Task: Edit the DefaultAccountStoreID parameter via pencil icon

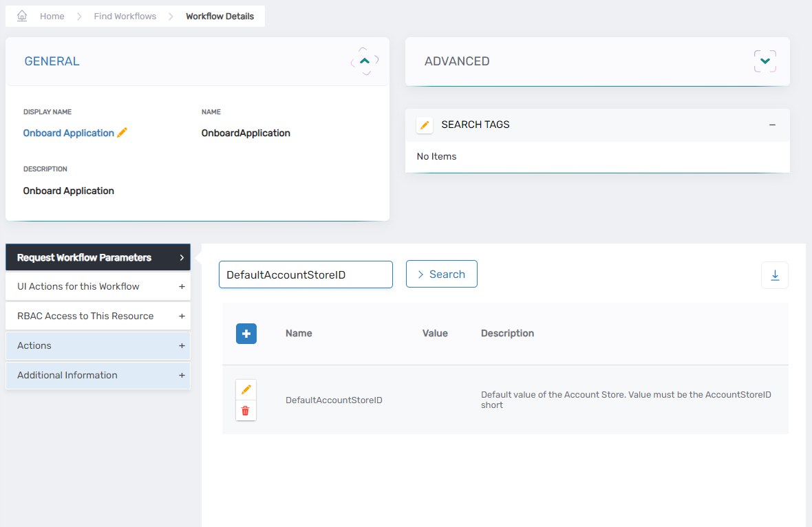Action: pos(246,389)
